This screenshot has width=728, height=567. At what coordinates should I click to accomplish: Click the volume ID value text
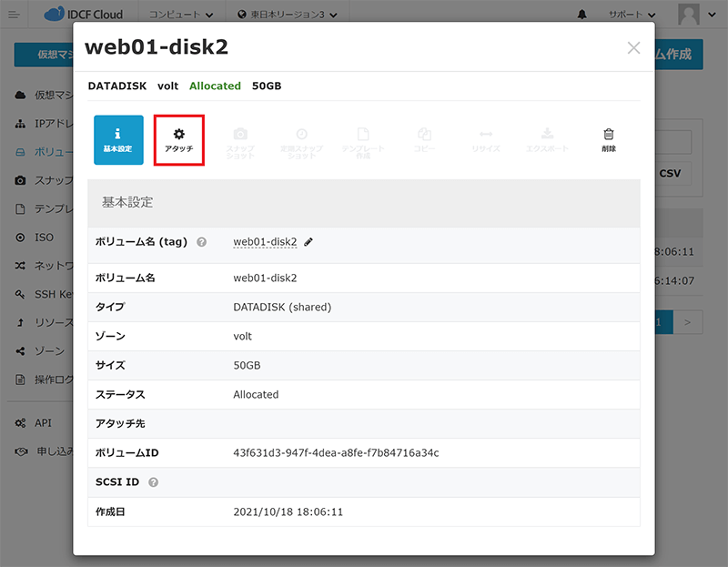point(336,452)
